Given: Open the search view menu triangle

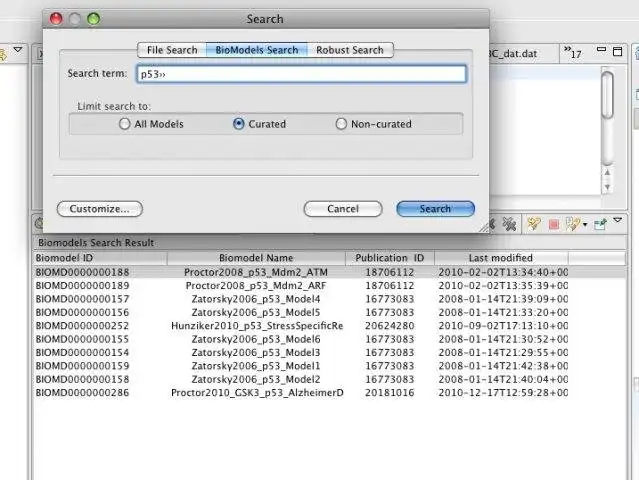Looking at the screenshot, I should coord(618,220).
